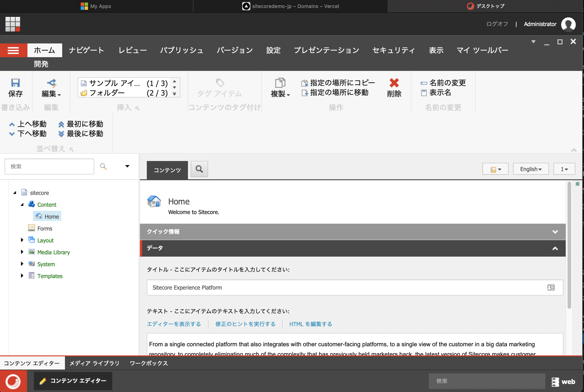
Task: Open the 編集 edit dropdown button
Action: coord(51,88)
